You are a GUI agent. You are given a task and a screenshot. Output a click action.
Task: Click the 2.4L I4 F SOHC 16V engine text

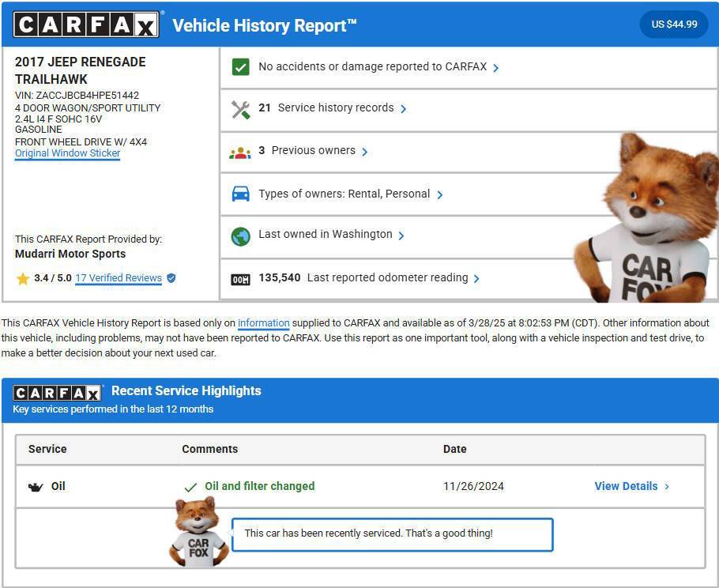pyautogui.click(x=58, y=119)
